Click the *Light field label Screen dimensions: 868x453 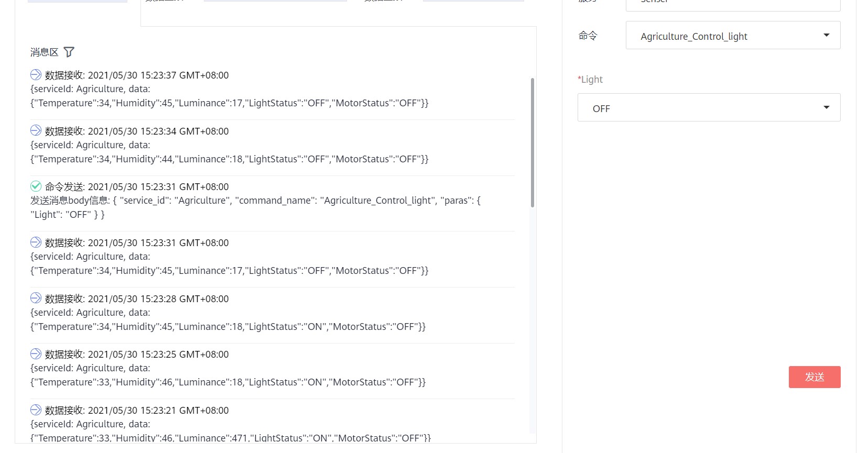pos(590,80)
